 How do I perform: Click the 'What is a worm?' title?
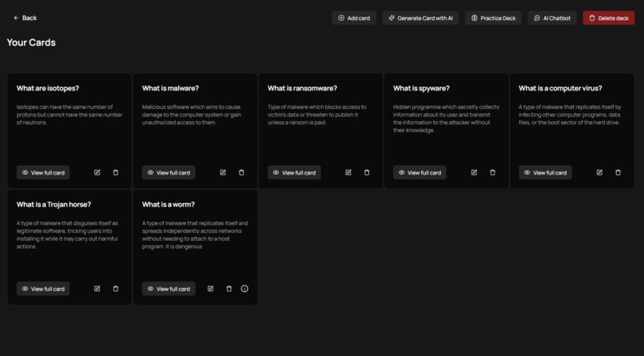(x=169, y=205)
